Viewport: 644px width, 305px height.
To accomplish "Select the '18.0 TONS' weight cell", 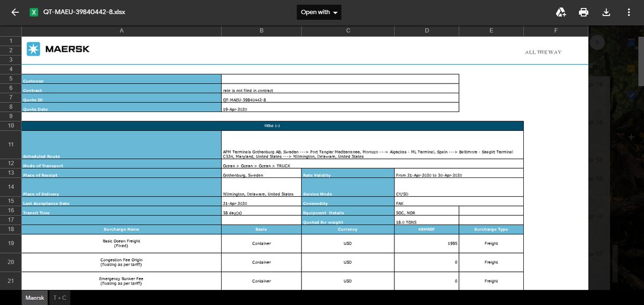I will tap(427, 220).
